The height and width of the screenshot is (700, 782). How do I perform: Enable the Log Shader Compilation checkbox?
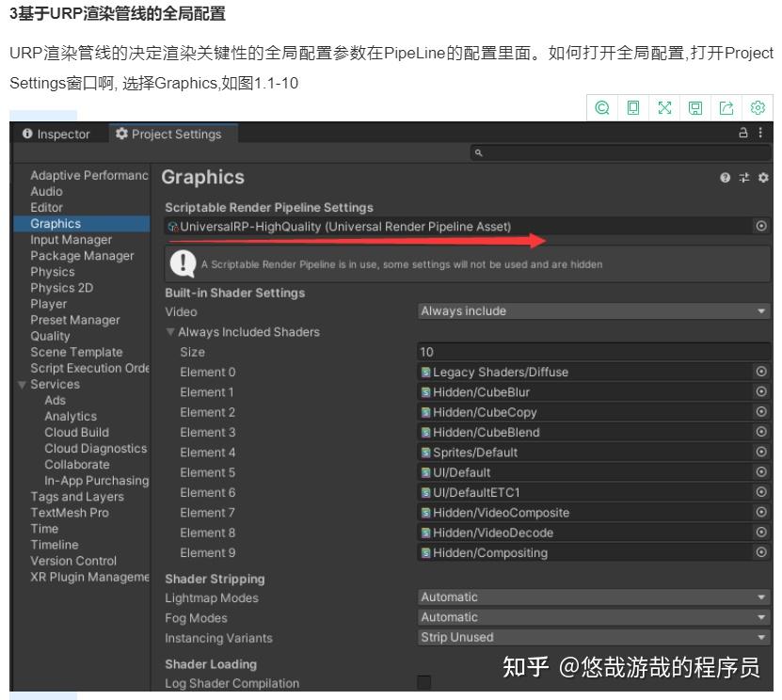coord(422,683)
